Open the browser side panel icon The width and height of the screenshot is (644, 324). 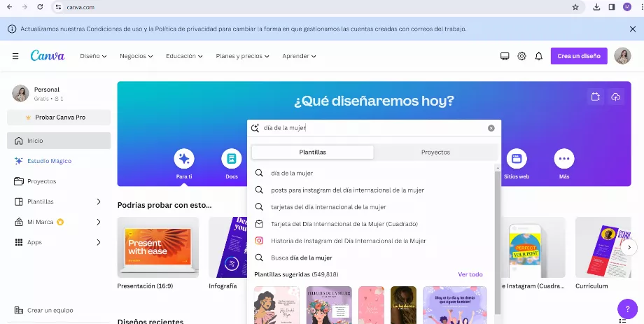[612, 7]
